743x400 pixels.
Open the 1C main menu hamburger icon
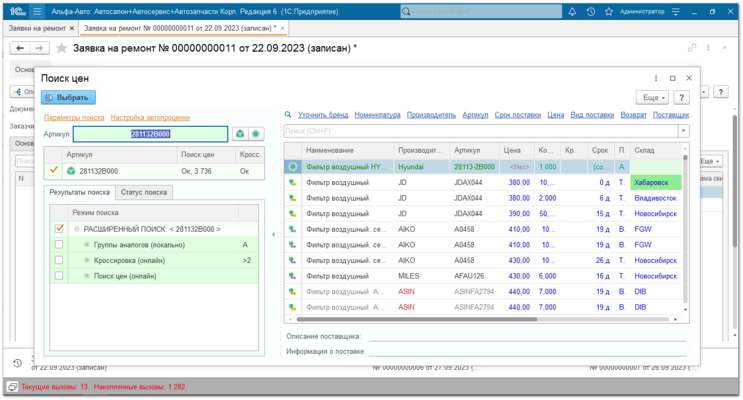37,11
